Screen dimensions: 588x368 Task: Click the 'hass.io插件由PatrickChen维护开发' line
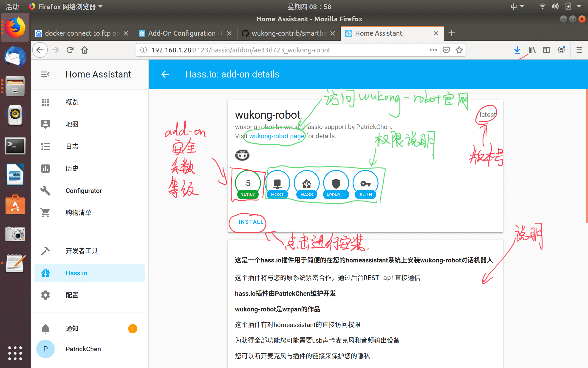click(285, 293)
